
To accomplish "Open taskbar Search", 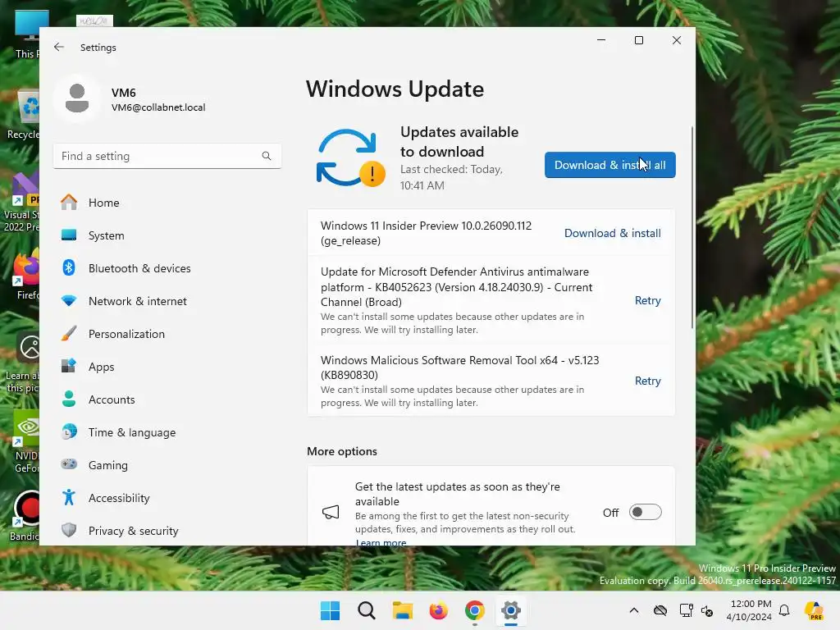I will (367, 610).
